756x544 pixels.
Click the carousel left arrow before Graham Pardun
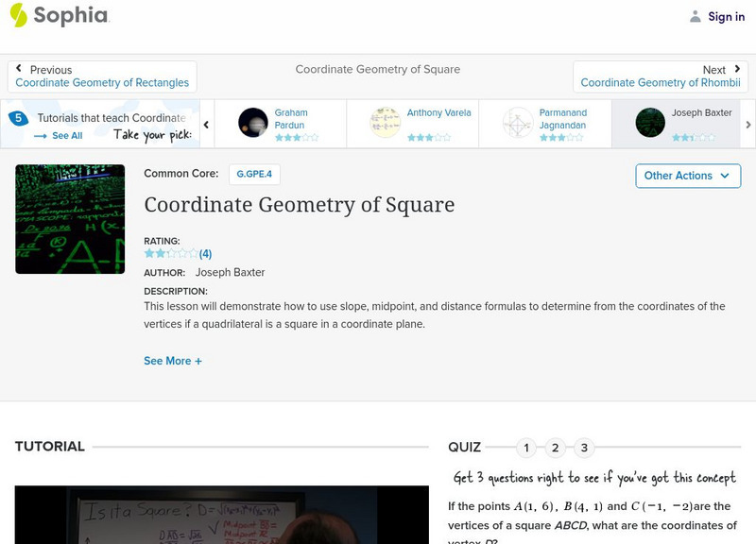206,125
